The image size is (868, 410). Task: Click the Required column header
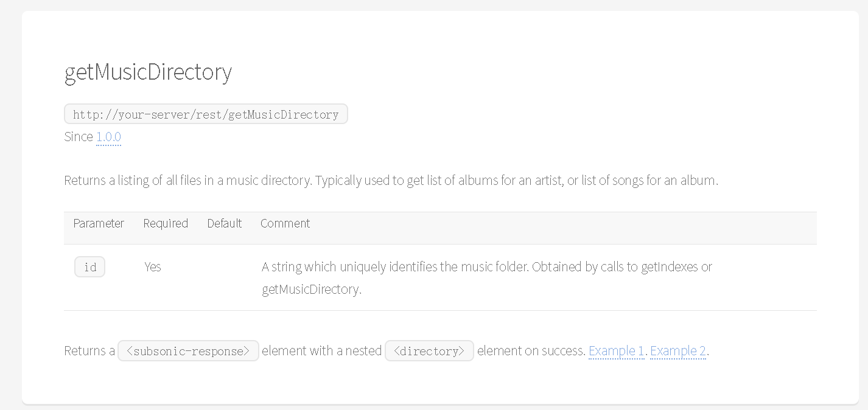(166, 223)
